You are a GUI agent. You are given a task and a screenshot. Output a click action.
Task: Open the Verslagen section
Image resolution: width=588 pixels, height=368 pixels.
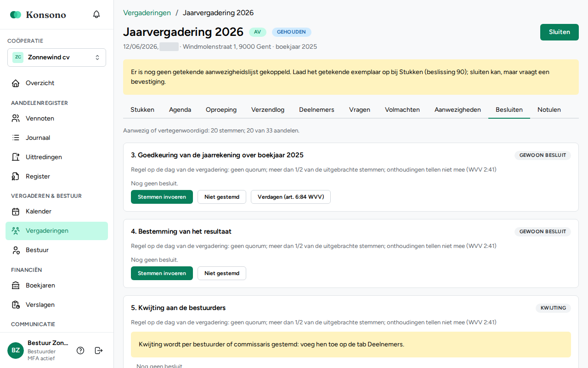click(57, 305)
